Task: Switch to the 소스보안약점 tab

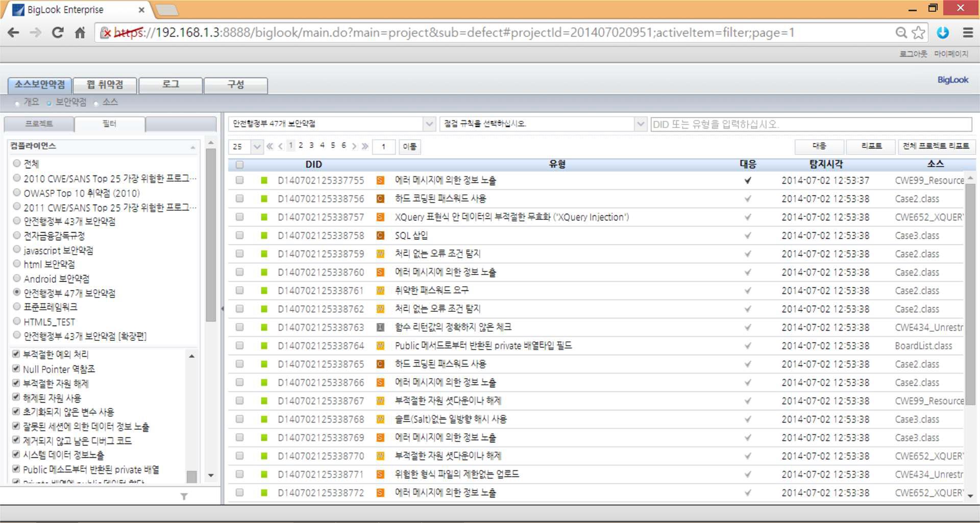Action: [40, 85]
